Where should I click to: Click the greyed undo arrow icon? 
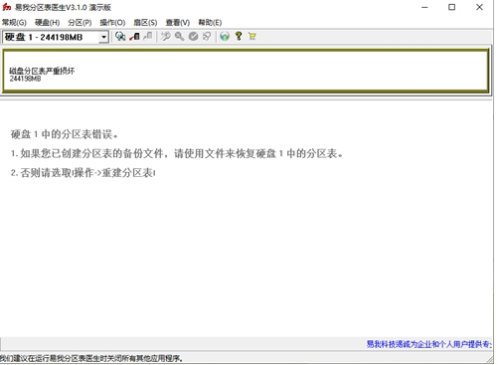(x=207, y=36)
